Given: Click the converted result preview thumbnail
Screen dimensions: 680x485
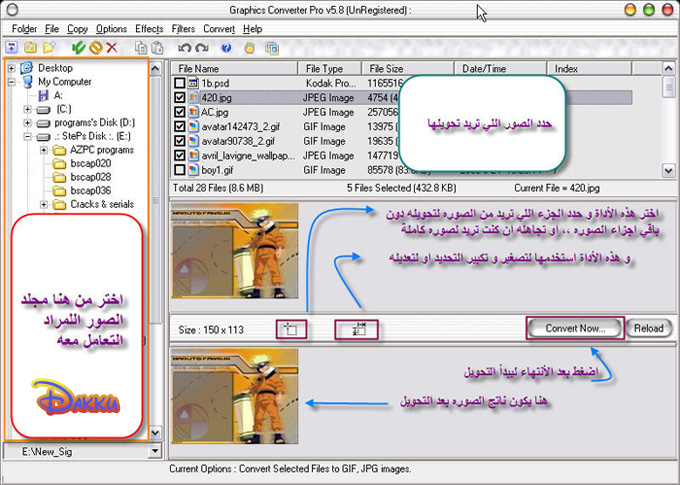Looking at the screenshot, I should pyautogui.click(x=235, y=396).
